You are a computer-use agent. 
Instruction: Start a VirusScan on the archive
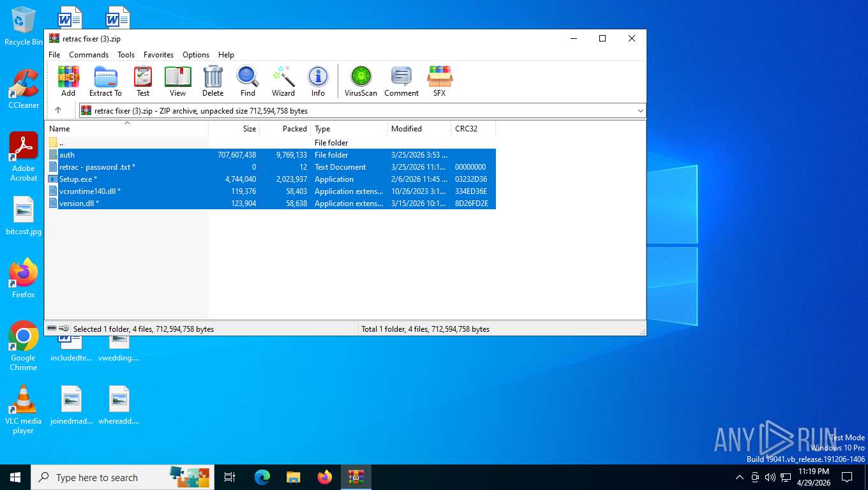click(x=361, y=81)
